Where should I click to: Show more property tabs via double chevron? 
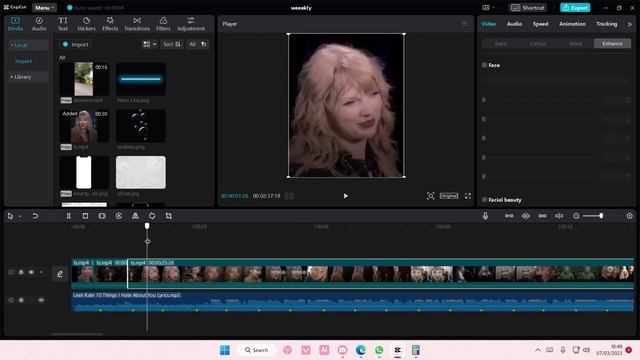(x=630, y=24)
